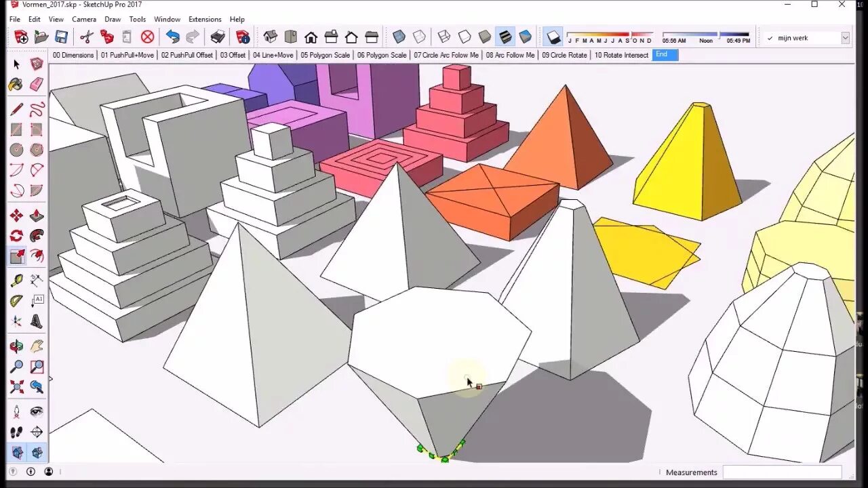Activate the Move tool
This screenshot has height=488, width=868.
click(17, 216)
